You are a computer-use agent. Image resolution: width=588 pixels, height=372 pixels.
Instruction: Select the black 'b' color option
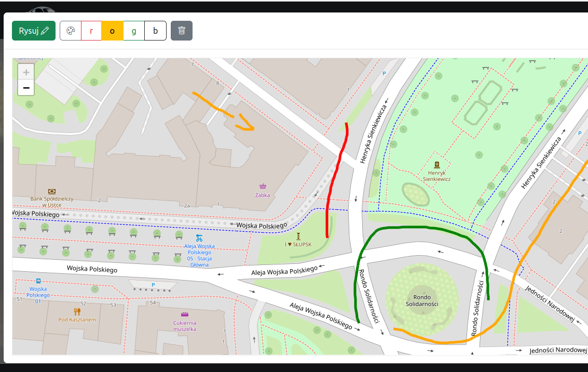pos(155,31)
